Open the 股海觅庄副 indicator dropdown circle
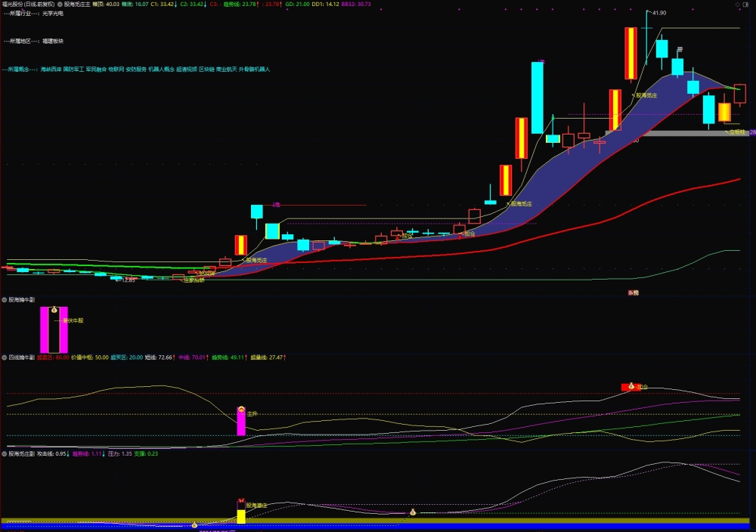This screenshot has width=756, height=532. (x=5, y=454)
